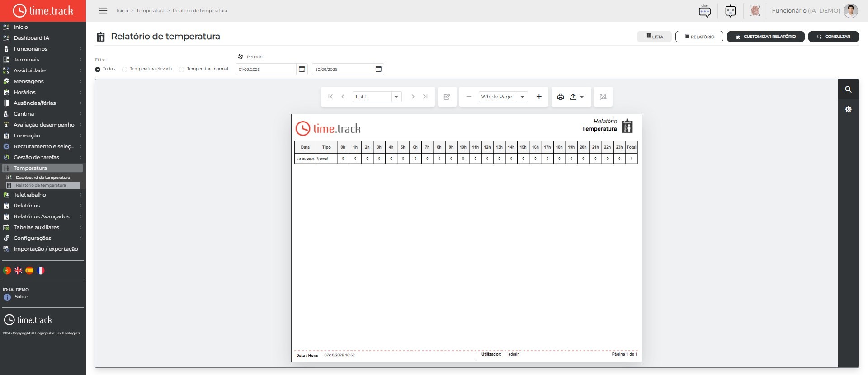The width and height of the screenshot is (868, 375).
Task: Click the AI robot assistant icon
Action: pyautogui.click(x=731, y=10)
